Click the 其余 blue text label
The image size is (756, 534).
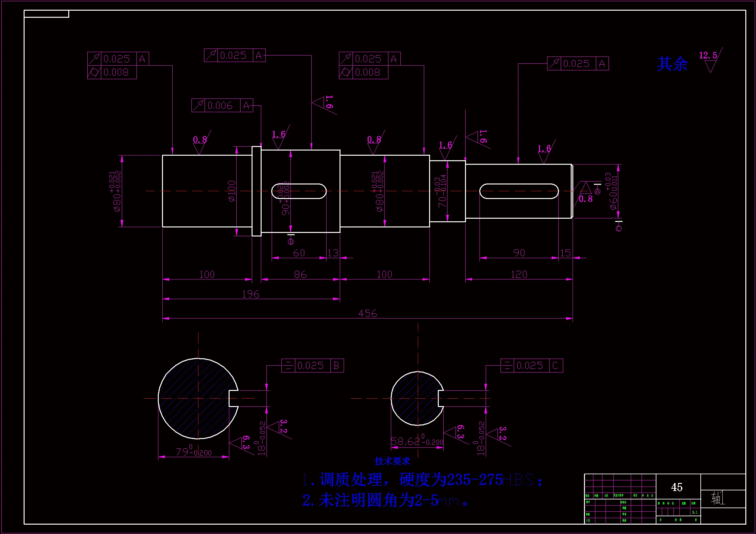pyautogui.click(x=672, y=64)
